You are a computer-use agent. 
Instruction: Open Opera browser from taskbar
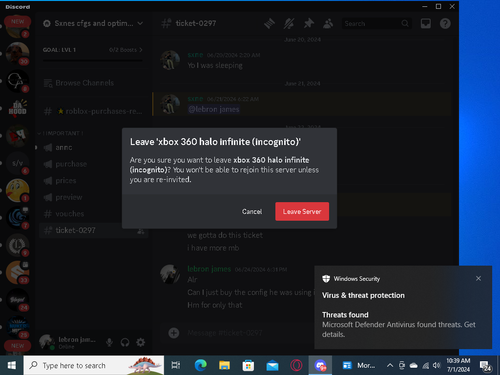click(x=296, y=366)
